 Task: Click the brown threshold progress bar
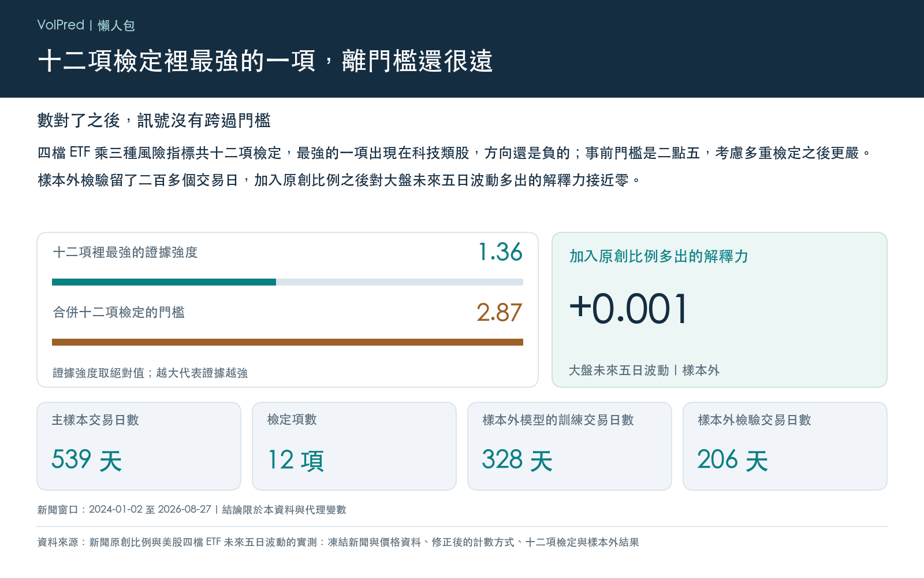point(288,342)
